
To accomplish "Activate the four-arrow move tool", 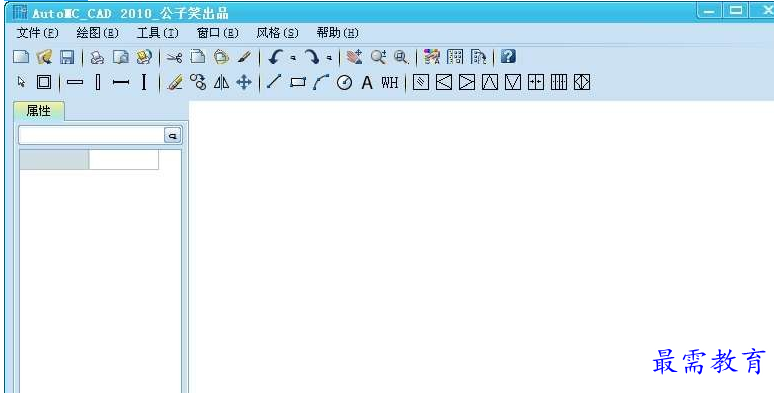I will (x=244, y=82).
